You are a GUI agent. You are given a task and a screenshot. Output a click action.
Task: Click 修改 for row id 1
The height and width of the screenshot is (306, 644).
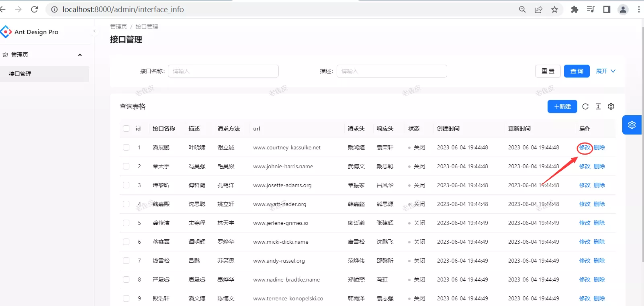tap(585, 147)
